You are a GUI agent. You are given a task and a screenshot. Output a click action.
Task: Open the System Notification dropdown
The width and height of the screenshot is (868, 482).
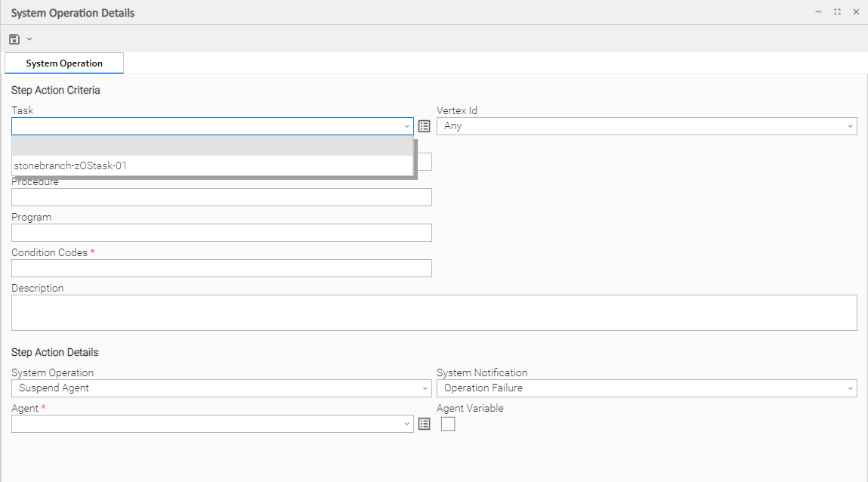click(850, 388)
